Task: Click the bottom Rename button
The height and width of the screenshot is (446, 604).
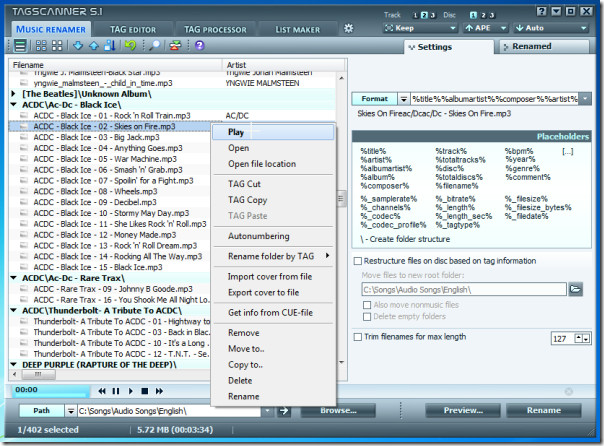Action: point(544,411)
